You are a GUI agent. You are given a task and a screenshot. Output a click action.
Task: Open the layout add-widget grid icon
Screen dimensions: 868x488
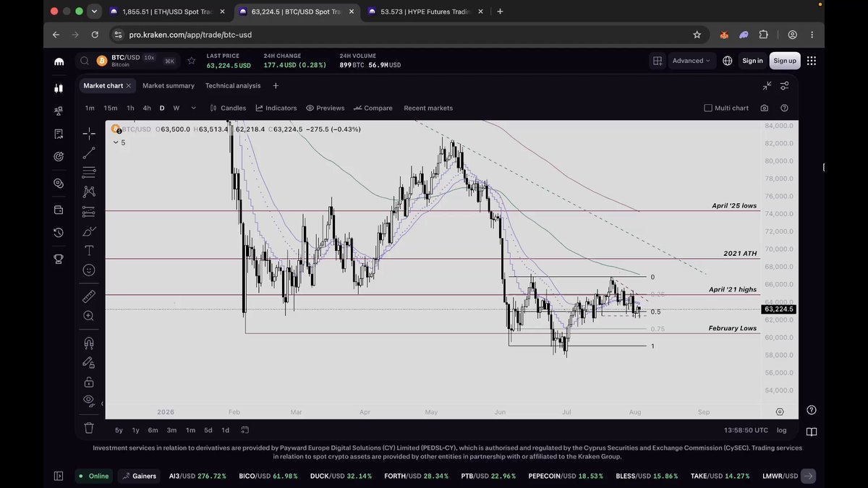658,61
